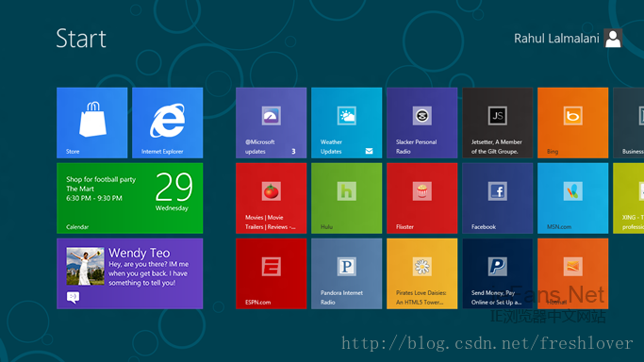
Task: Open Jetsetter Gilt Groupe tile
Action: coord(497,123)
